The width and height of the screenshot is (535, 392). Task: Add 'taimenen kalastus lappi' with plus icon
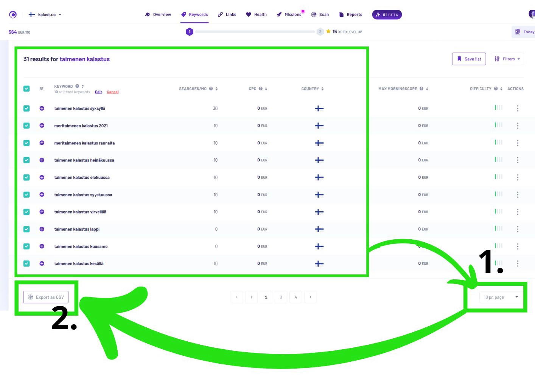(x=42, y=229)
